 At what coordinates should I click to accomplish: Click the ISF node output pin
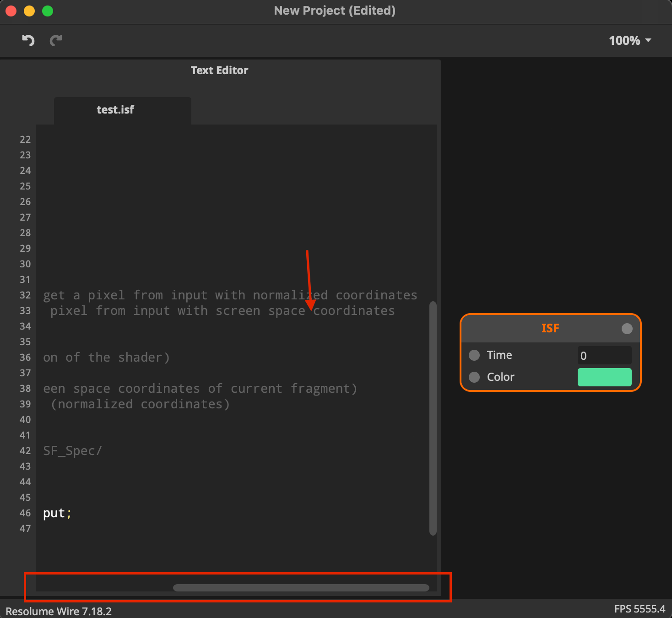(627, 328)
